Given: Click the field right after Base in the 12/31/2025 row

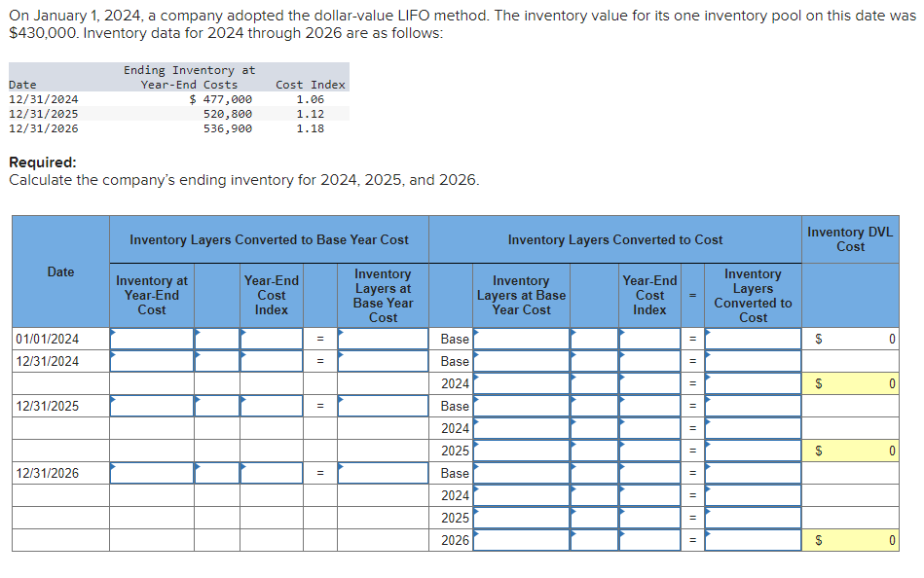Looking at the screenshot, I should (522, 406).
